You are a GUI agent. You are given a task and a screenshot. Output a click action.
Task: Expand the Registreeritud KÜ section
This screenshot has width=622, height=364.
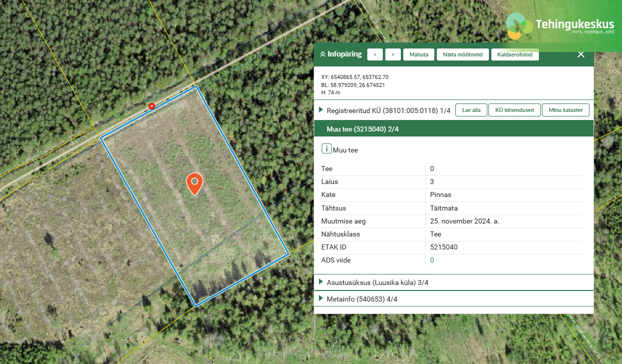(x=321, y=110)
